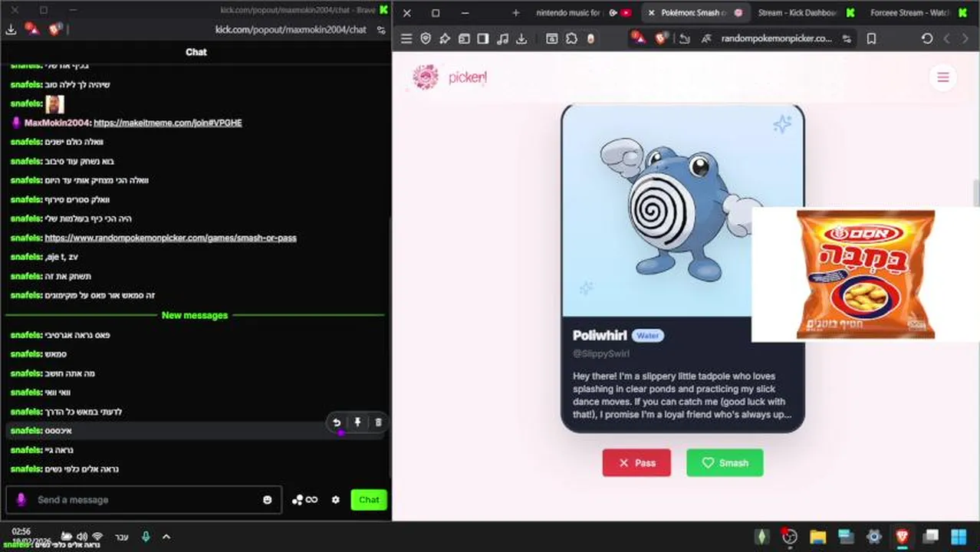Image resolution: width=980 pixels, height=552 pixels.
Task: Open downloads in the Kick chat window
Action: point(11,29)
